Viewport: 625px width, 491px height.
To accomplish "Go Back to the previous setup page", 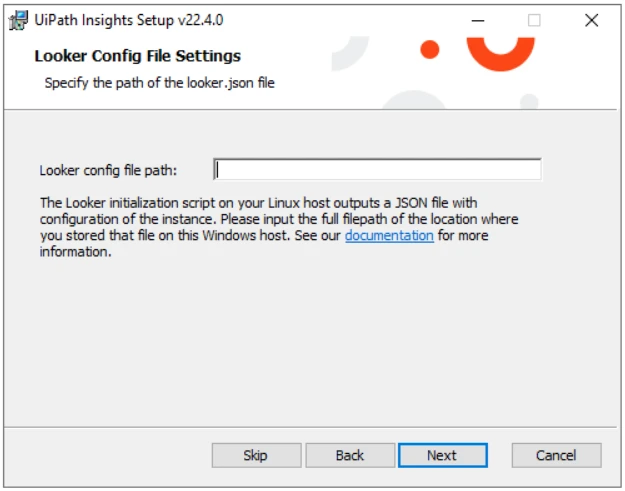I will click(350, 455).
